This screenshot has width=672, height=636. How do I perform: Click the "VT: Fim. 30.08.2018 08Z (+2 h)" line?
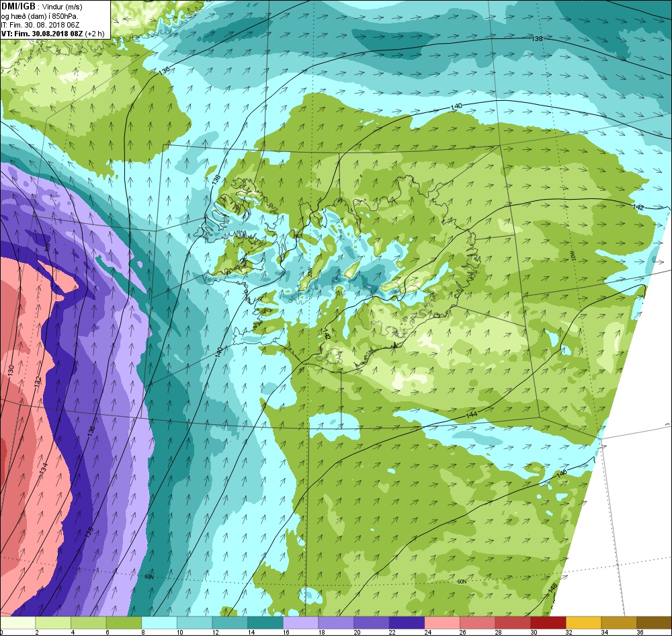pos(52,34)
